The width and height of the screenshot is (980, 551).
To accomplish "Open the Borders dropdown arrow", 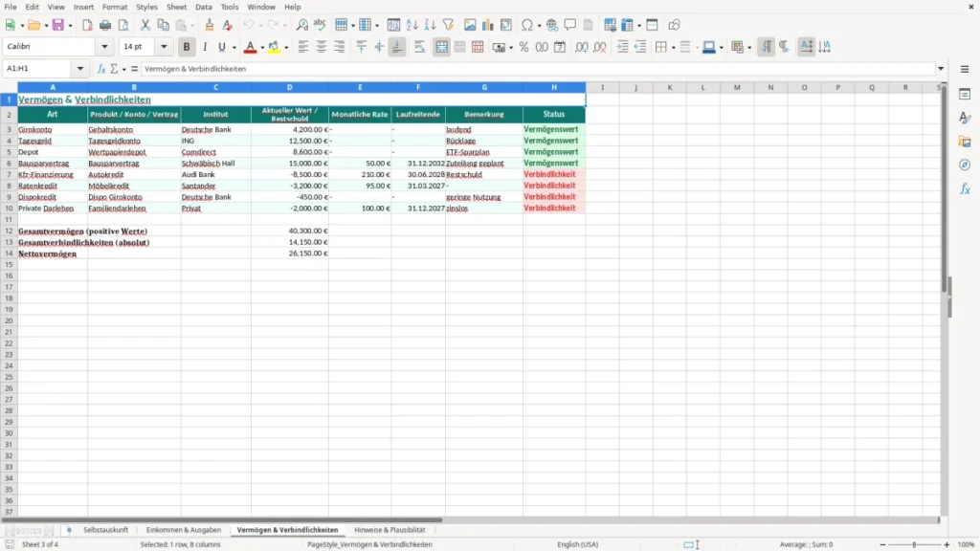I will (673, 48).
